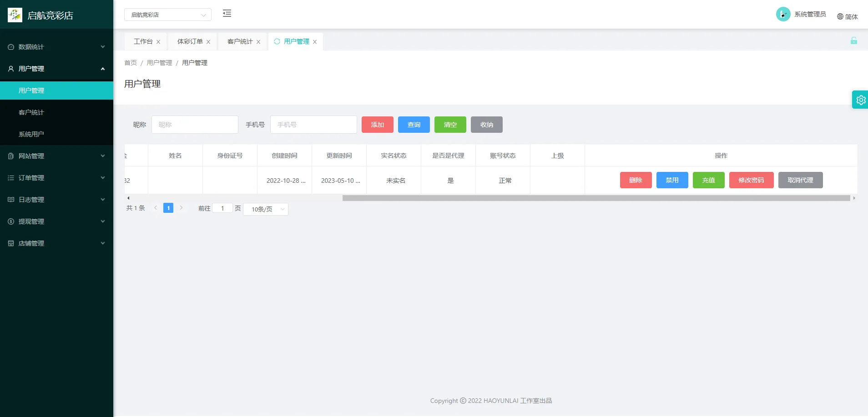Viewport: 868px width, 417px height.
Task: Open the 日志管理 sidebar icon
Action: point(10,200)
